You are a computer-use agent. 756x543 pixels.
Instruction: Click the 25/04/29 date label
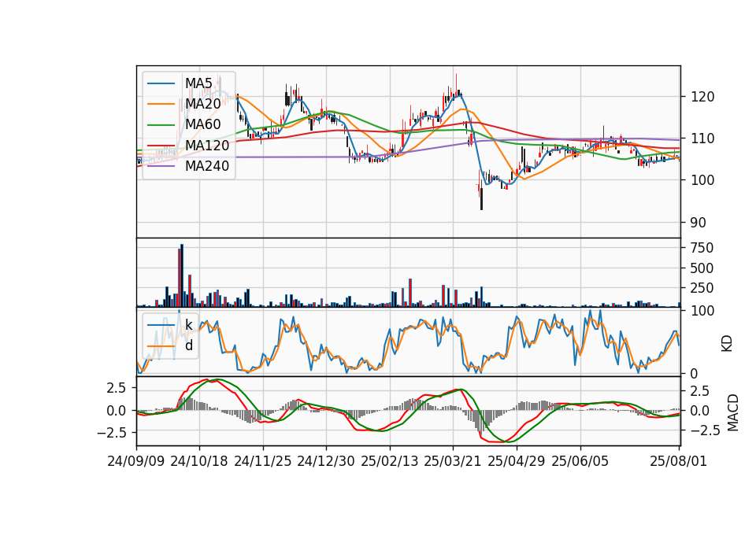[517, 461]
